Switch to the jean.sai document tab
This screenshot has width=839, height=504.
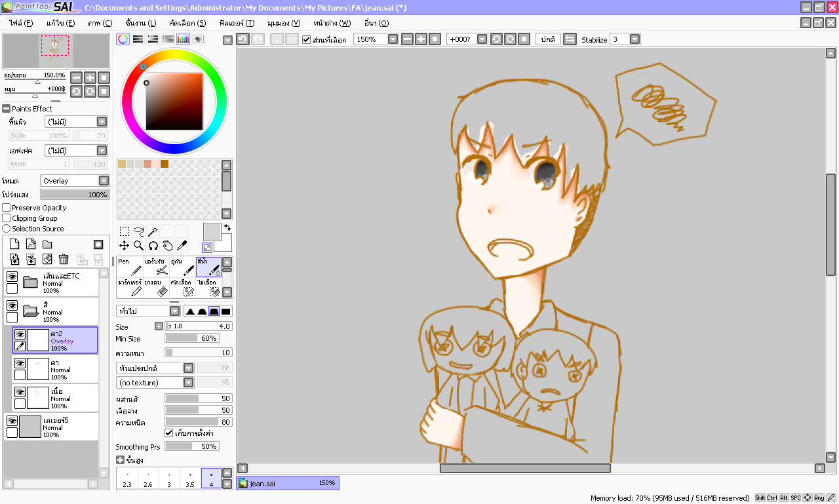pyautogui.click(x=288, y=483)
